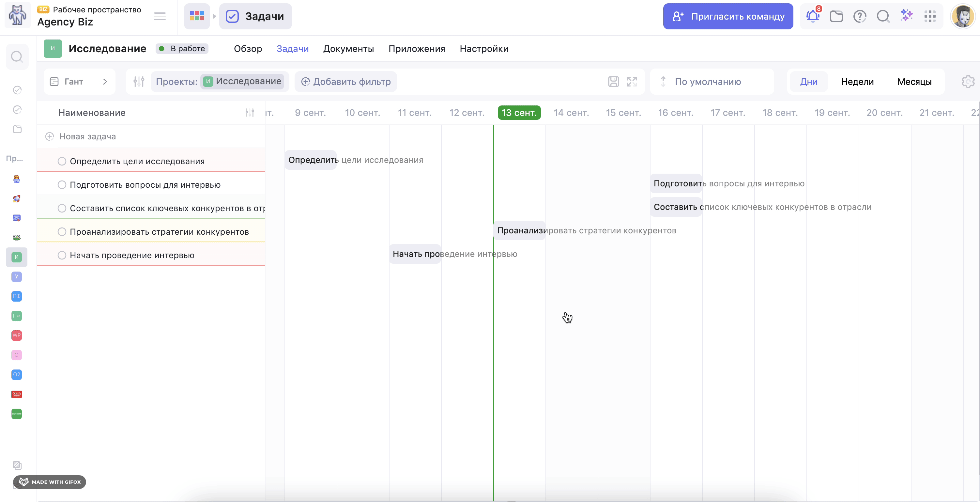
Task: Select the Составить Gantt bar on 16 сент.
Action: [676, 207]
